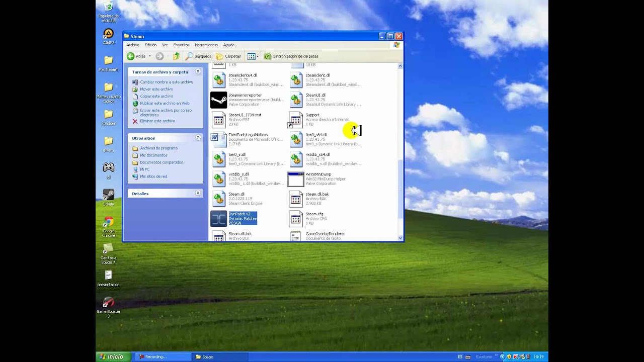Expand the Detalles panel

click(x=198, y=193)
